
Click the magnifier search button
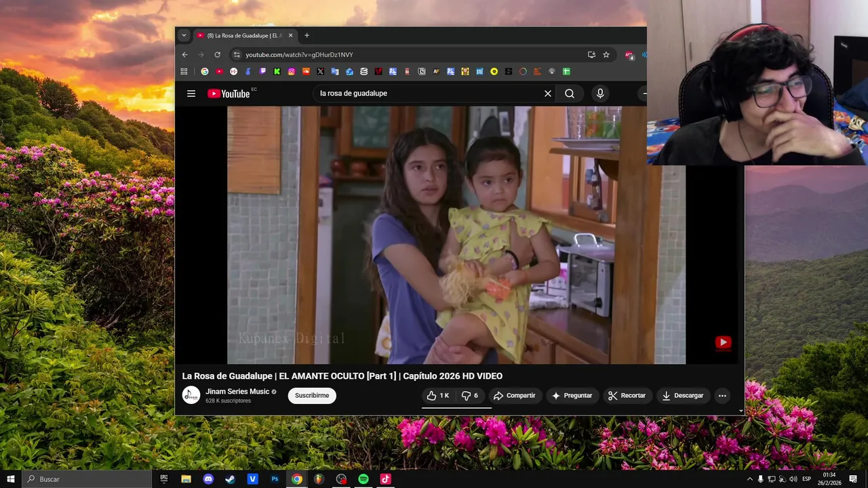tap(570, 94)
